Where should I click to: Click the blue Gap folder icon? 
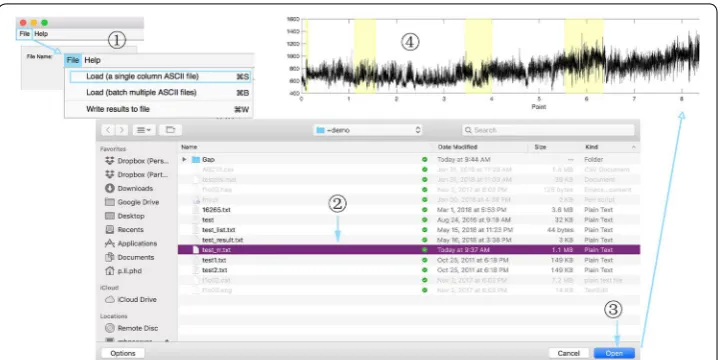click(x=196, y=160)
